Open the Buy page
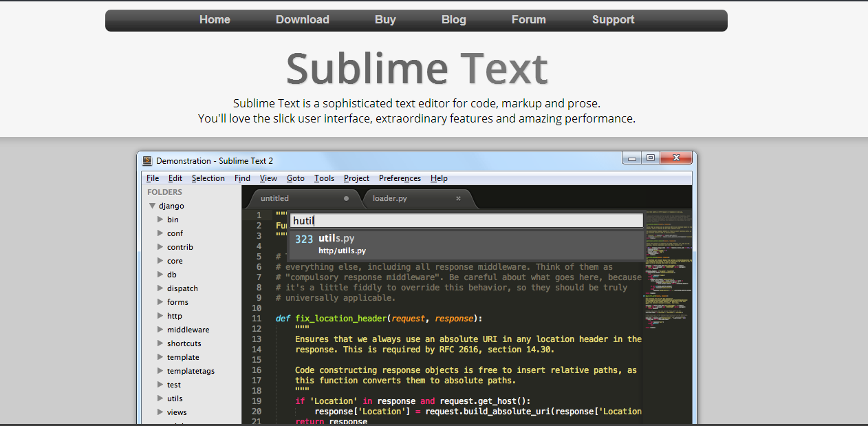 385,20
